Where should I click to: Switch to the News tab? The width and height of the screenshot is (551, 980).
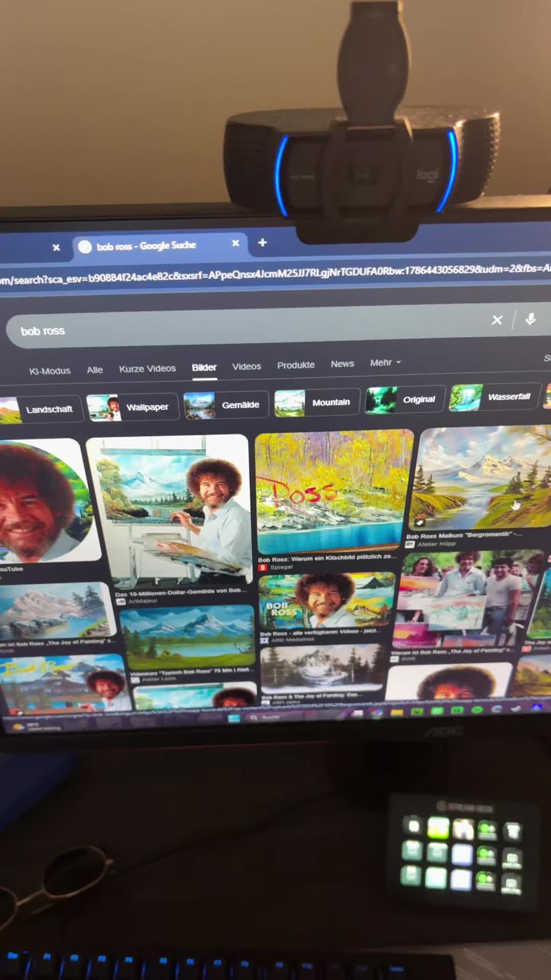coord(342,364)
